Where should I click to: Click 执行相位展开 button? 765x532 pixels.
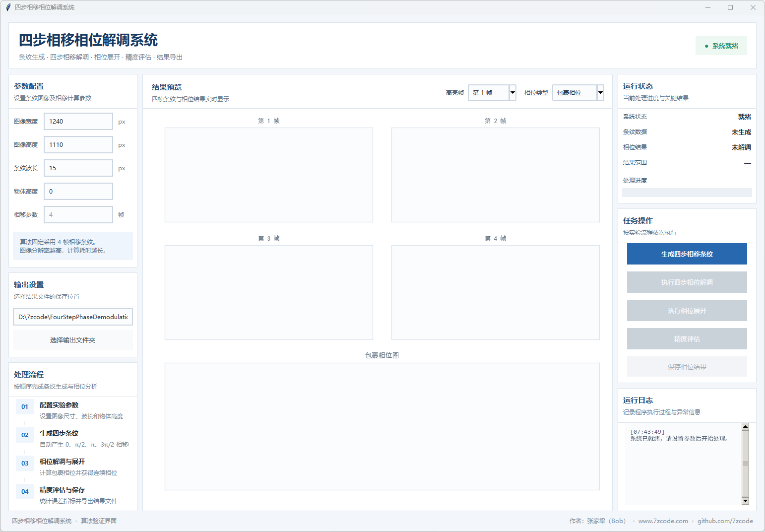(x=687, y=311)
